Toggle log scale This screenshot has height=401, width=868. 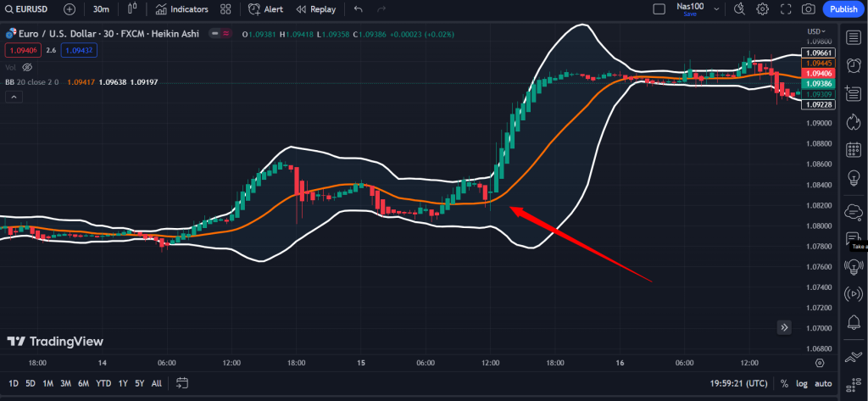pyautogui.click(x=802, y=383)
